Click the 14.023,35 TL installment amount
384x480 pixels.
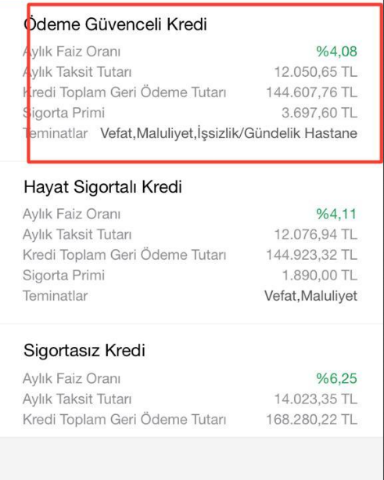point(316,399)
